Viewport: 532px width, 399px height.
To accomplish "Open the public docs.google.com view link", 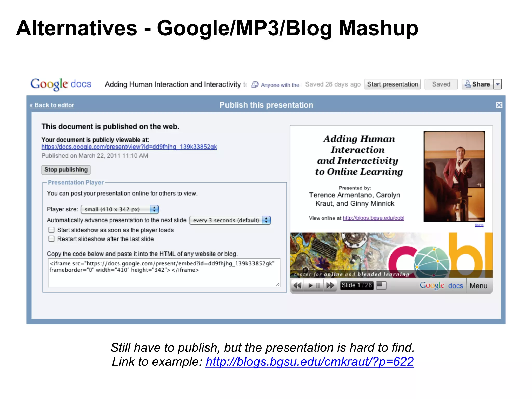I will 129,147.
